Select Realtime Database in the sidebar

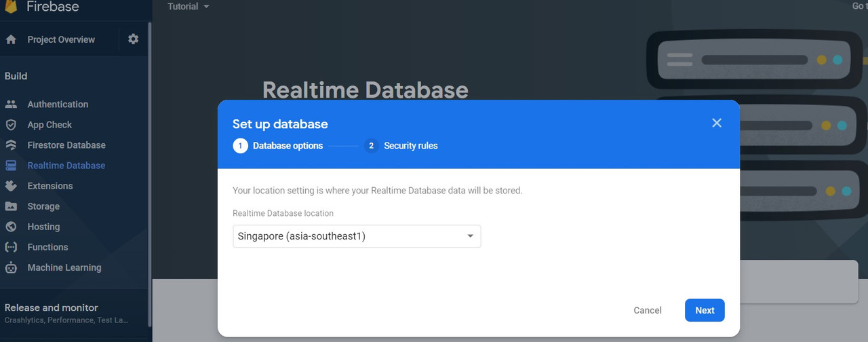point(66,166)
